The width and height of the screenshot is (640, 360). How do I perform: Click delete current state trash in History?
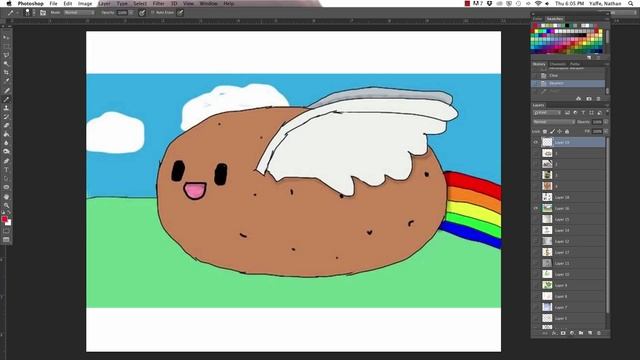[x=598, y=99]
